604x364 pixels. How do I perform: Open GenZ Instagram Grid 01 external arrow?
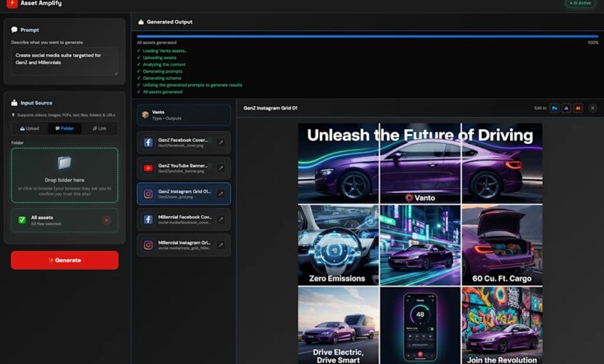pos(221,194)
